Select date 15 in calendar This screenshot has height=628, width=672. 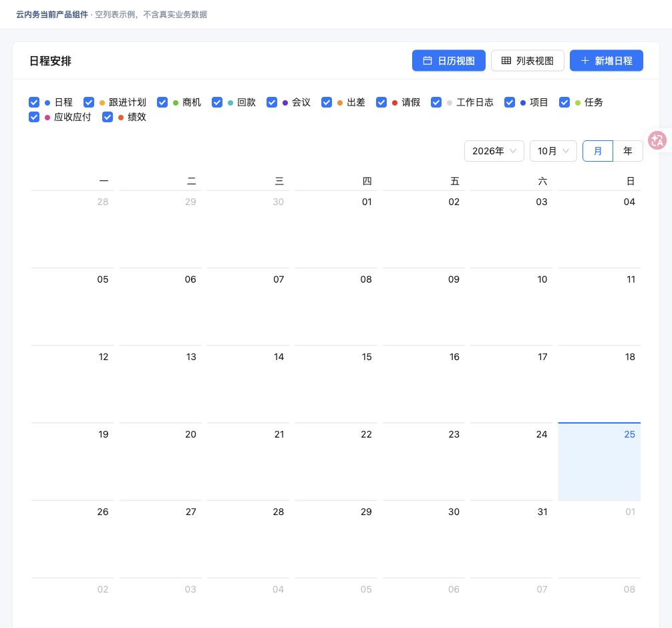336,384
